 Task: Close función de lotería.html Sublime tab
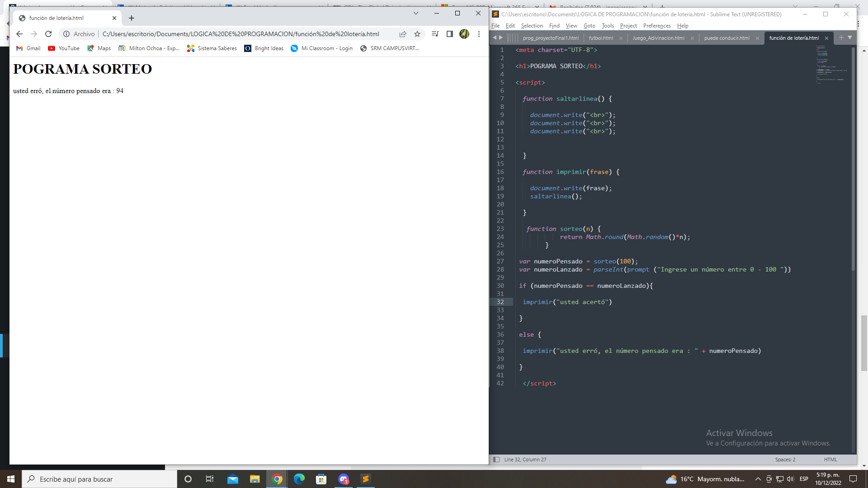[x=826, y=38]
